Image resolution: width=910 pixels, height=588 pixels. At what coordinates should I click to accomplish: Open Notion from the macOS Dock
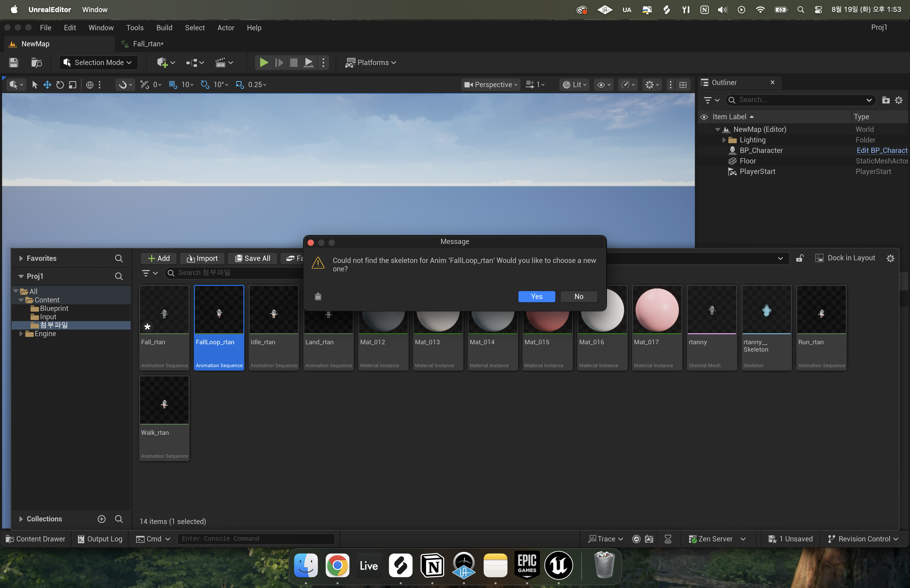pyautogui.click(x=432, y=565)
